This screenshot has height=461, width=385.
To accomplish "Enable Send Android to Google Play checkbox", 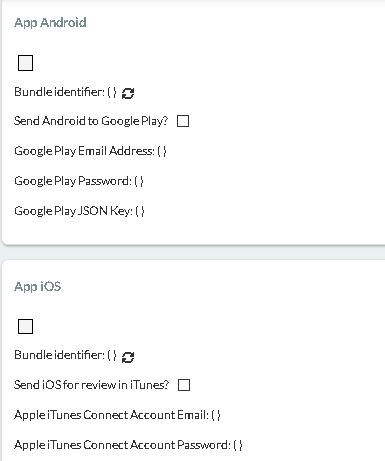I will coord(183,121).
